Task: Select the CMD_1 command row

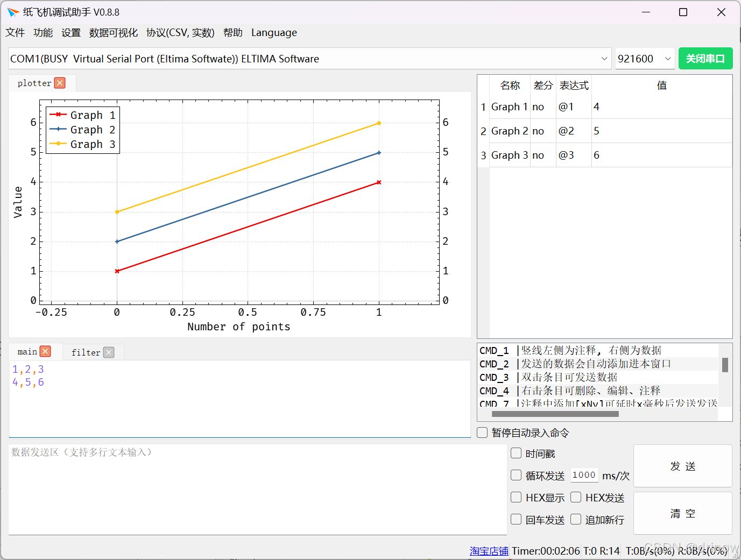Action: click(598, 350)
